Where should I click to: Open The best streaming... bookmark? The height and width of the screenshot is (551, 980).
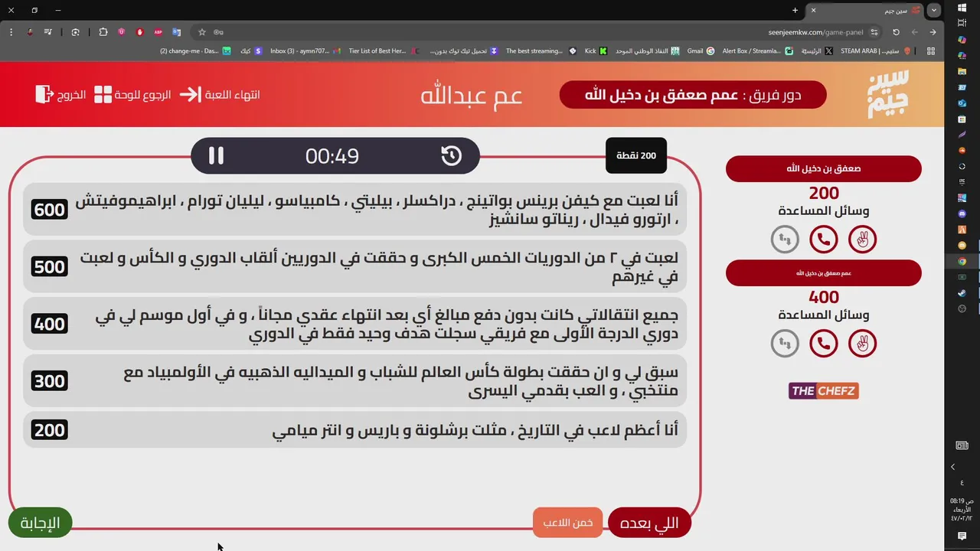tap(541, 51)
